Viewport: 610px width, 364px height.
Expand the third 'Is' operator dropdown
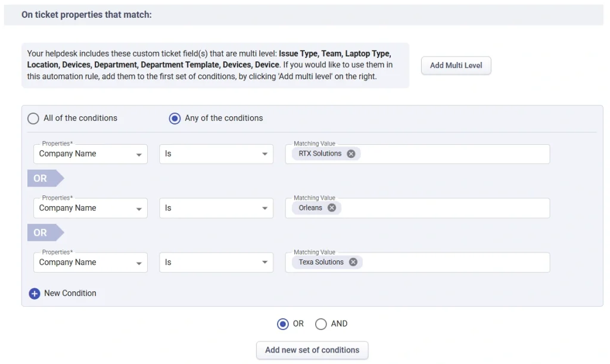click(x=216, y=262)
